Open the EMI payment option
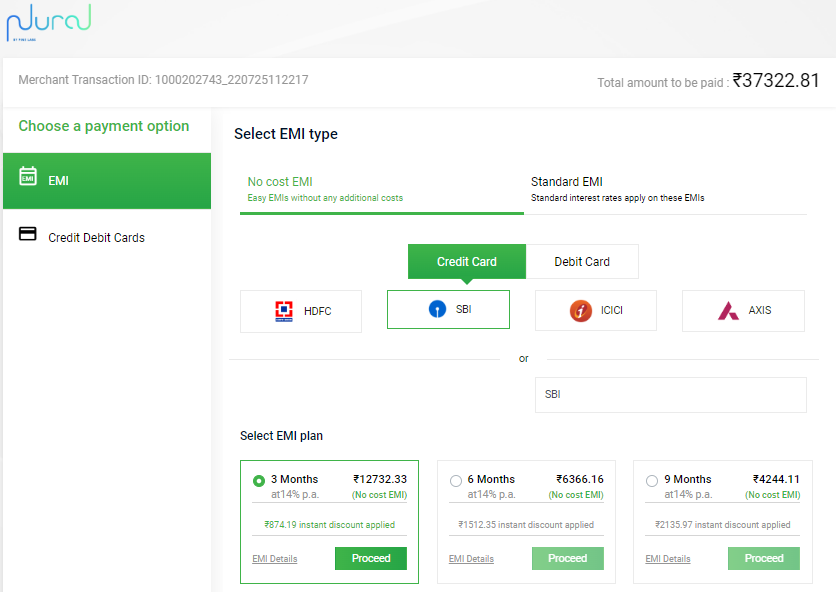The height and width of the screenshot is (592, 836). click(107, 181)
